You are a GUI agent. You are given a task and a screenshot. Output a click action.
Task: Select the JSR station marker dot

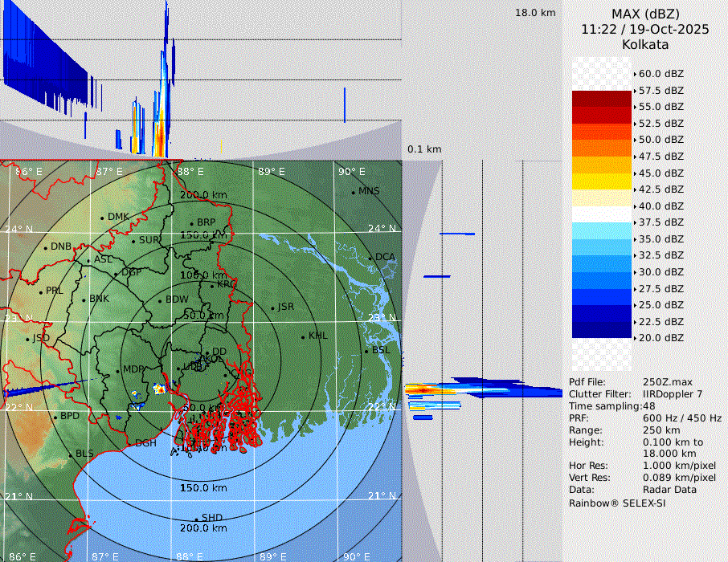[272, 307]
